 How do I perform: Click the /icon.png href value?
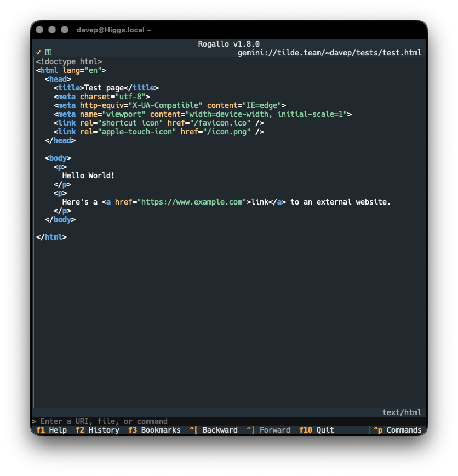[x=227, y=132]
